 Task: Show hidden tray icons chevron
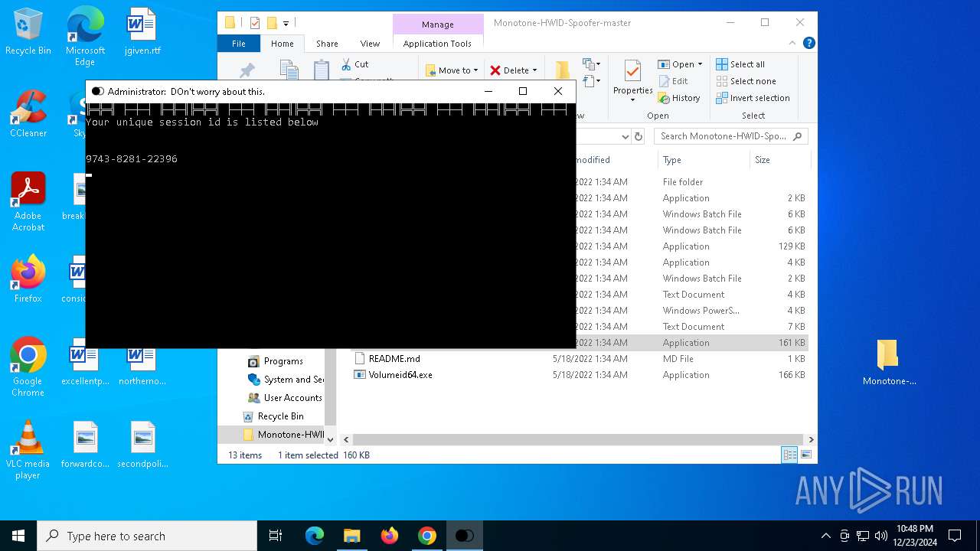click(825, 536)
